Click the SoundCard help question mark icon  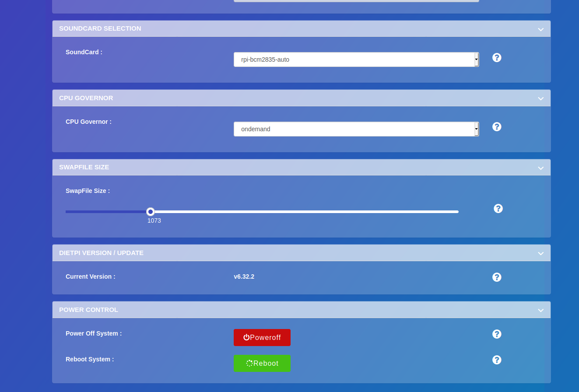[x=497, y=57]
